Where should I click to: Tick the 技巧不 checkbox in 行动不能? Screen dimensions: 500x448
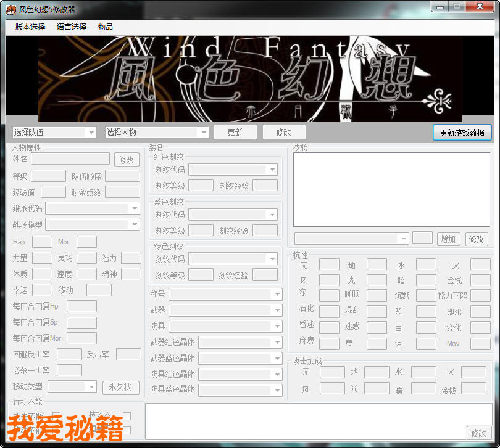click(127, 416)
